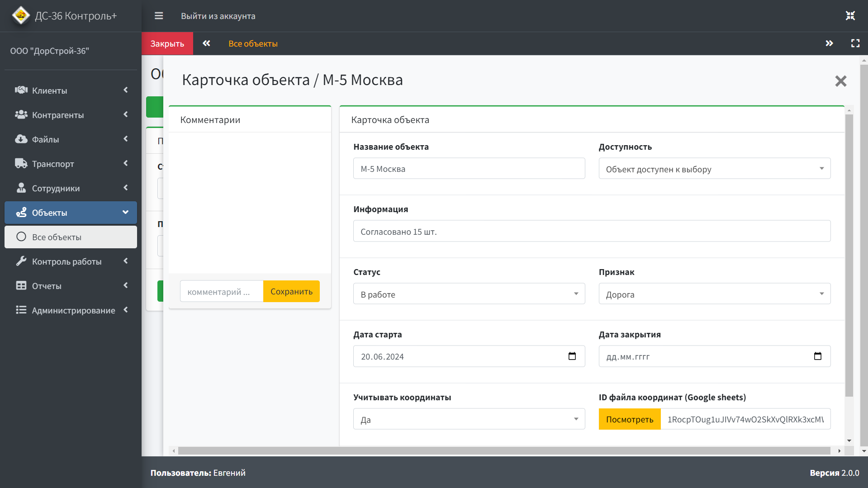Screen dimensions: 868x488
Task: Click the Дата закрытия date field
Action: [x=715, y=356]
